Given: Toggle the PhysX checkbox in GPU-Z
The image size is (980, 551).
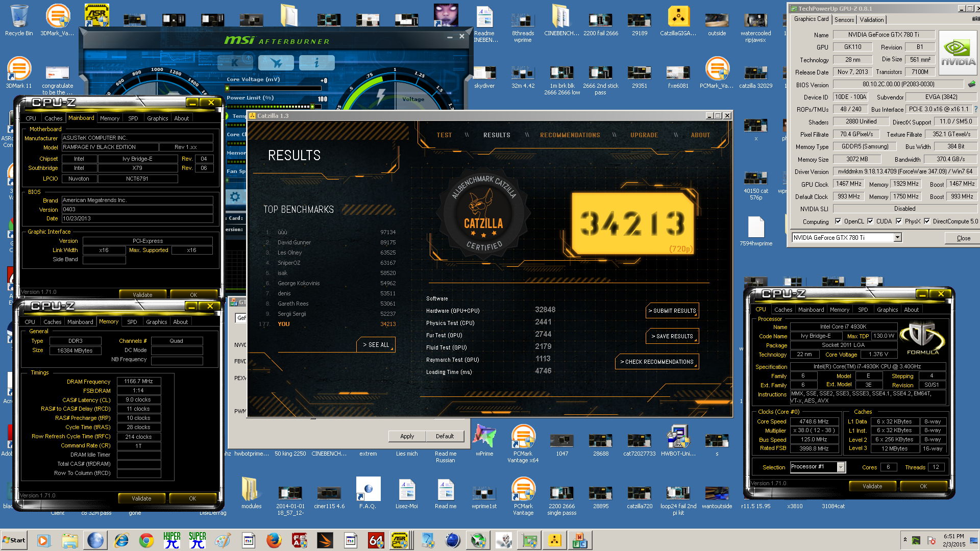Looking at the screenshot, I should click(898, 221).
